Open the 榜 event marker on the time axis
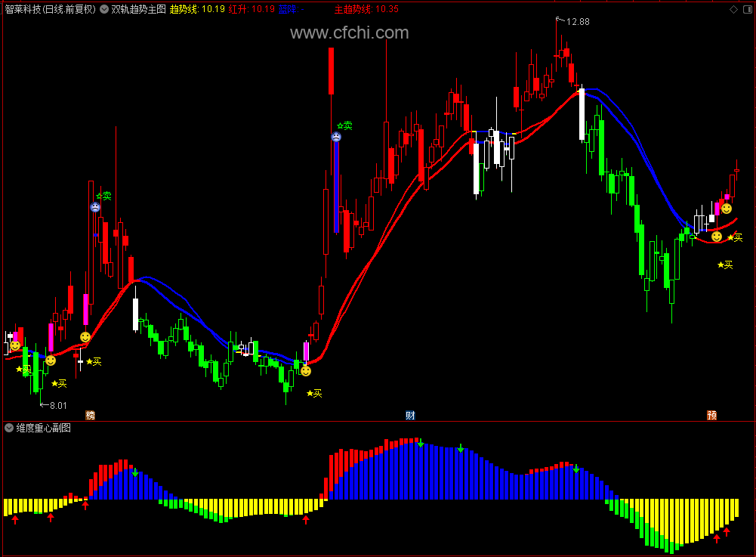 (90, 415)
